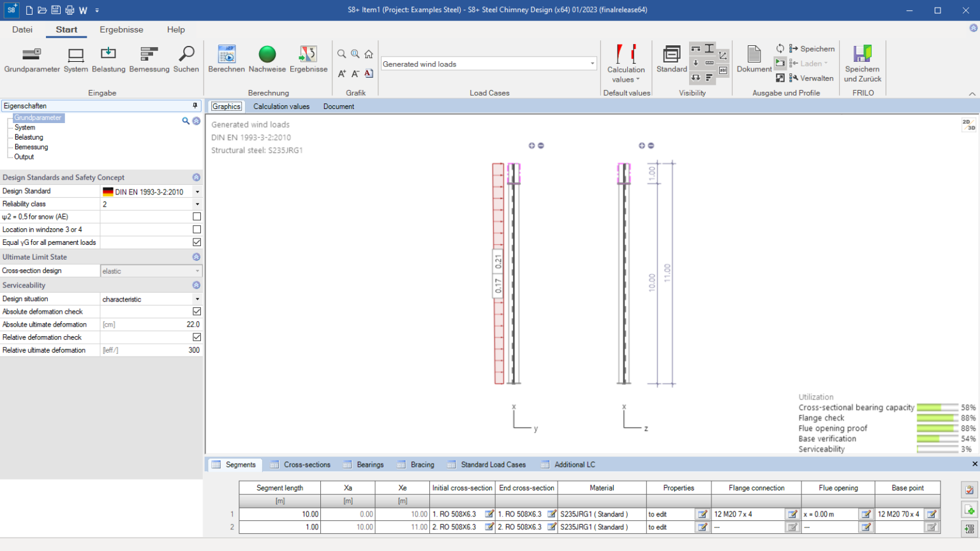Image resolution: width=980 pixels, height=551 pixels.
Task: Click the Berechnen calculate icon
Action: pos(226,55)
